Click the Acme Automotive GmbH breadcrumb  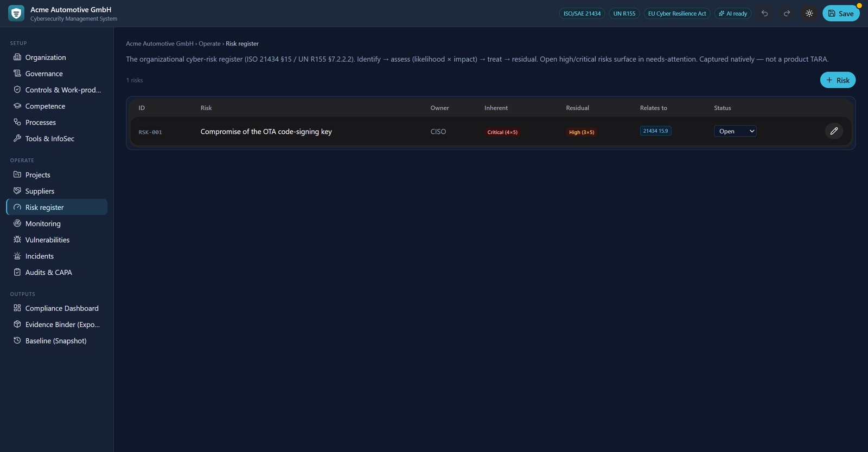(159, 44)
